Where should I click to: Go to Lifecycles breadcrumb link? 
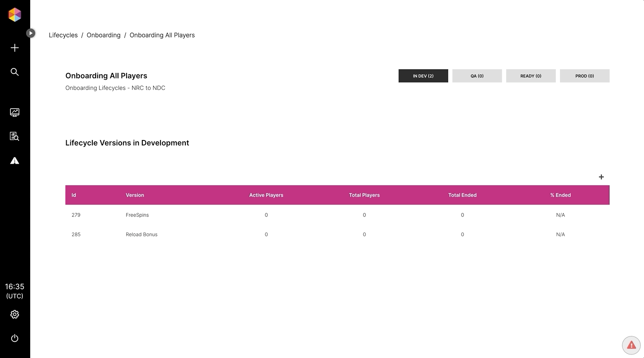point(63,35)
